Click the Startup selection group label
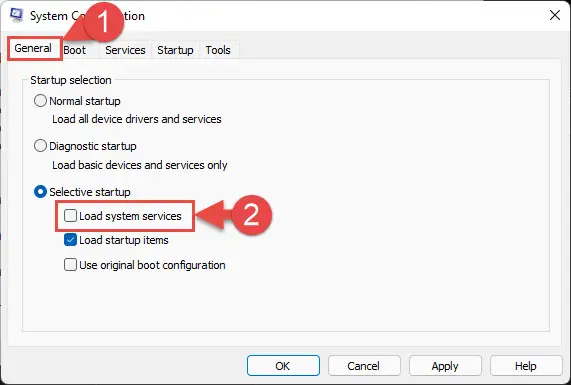Viewport: 571px width, 385px height. tap(71, 80)
